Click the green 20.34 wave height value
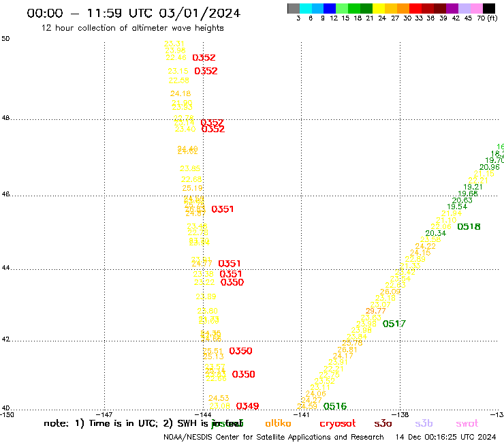504x443 pixels. click(435, 233)
